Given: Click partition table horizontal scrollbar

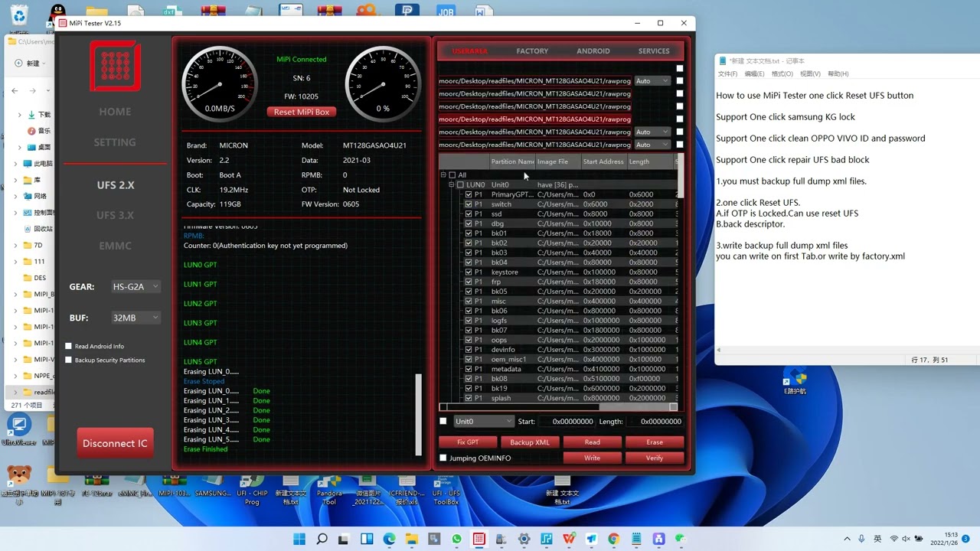Looking at the screenshot, I should [559, 407].
